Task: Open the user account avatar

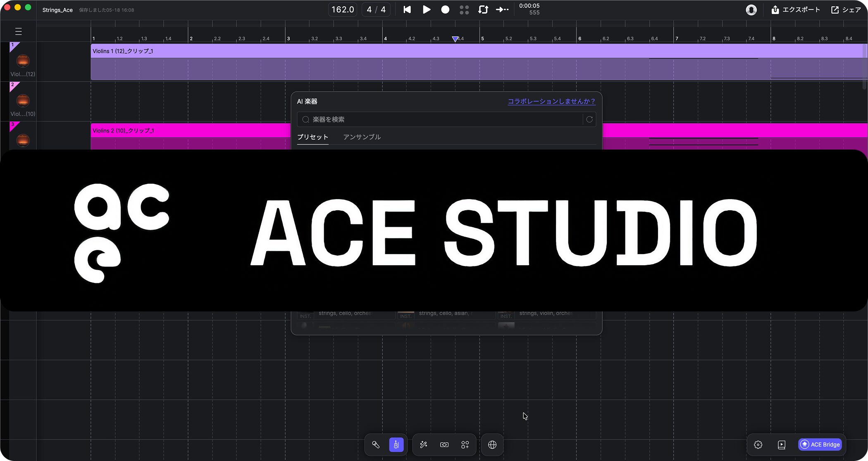Action: pos(751,10)
